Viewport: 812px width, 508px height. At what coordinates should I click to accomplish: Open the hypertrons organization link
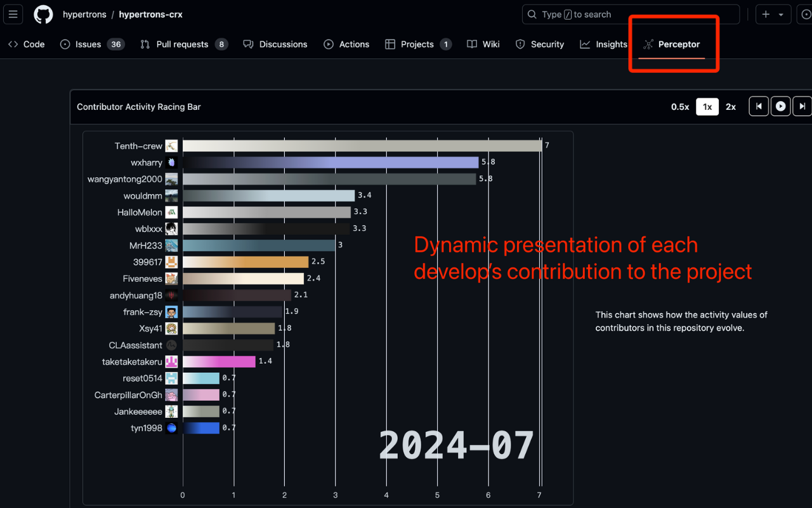84,15
